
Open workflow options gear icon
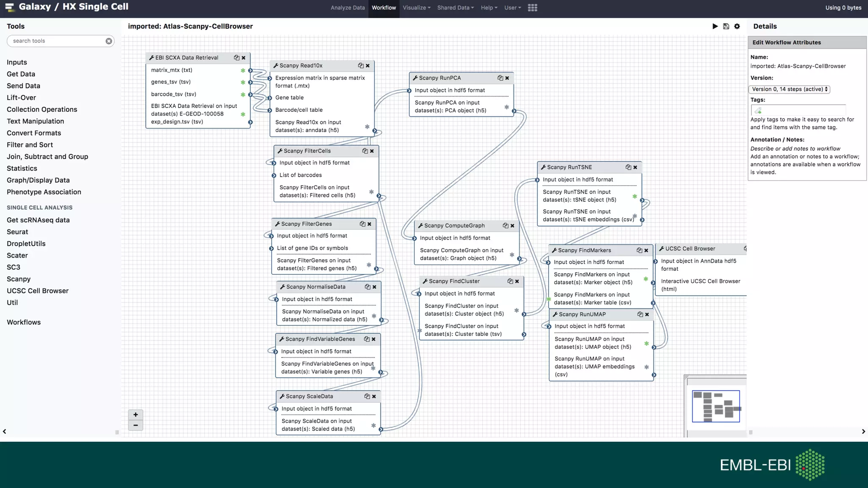[x=737, y=26]
